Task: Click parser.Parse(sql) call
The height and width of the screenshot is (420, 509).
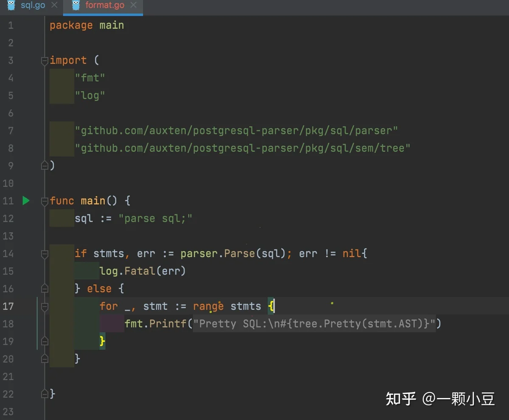Action: 234,253
